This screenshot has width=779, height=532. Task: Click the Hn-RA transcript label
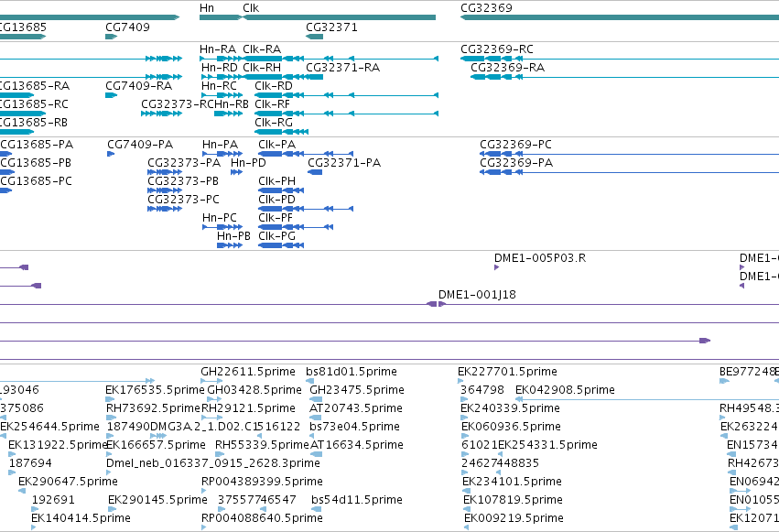pos(218,49)
